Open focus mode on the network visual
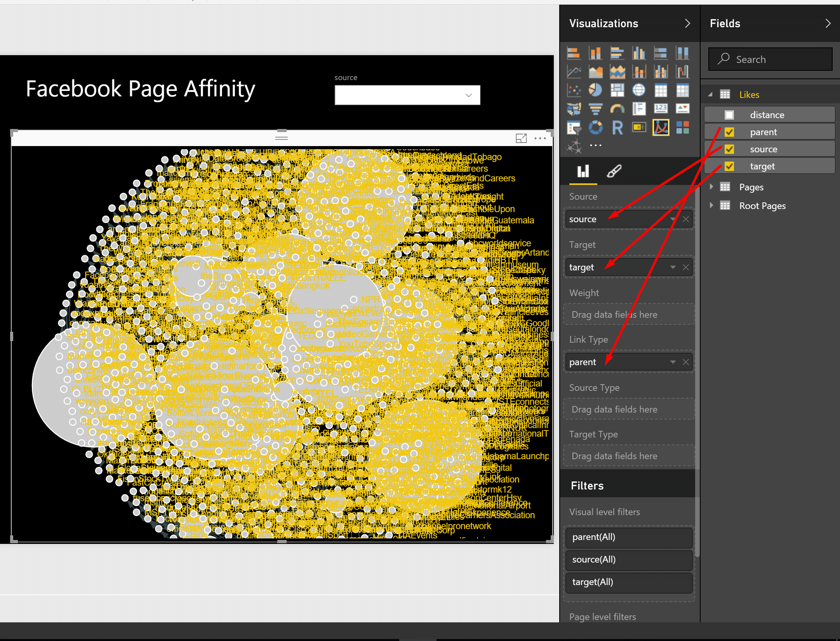This screenshot has width=840, height=641. click(x=521, y=138)
